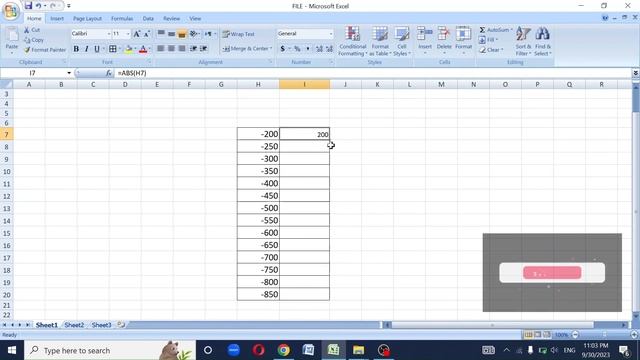The height and width of the screenshot is (360, 640).
Task: Decrease decimal places
Action: (x=329, y=49)
